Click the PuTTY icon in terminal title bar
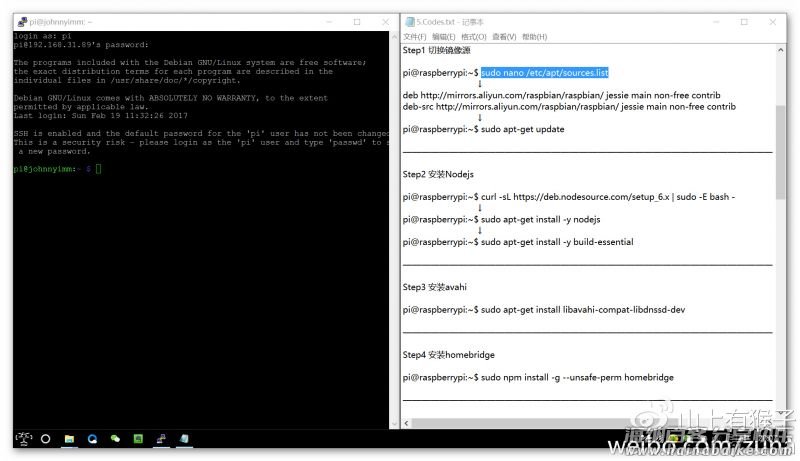The height and width of the screenshot is (461, 800). point(22,22)
